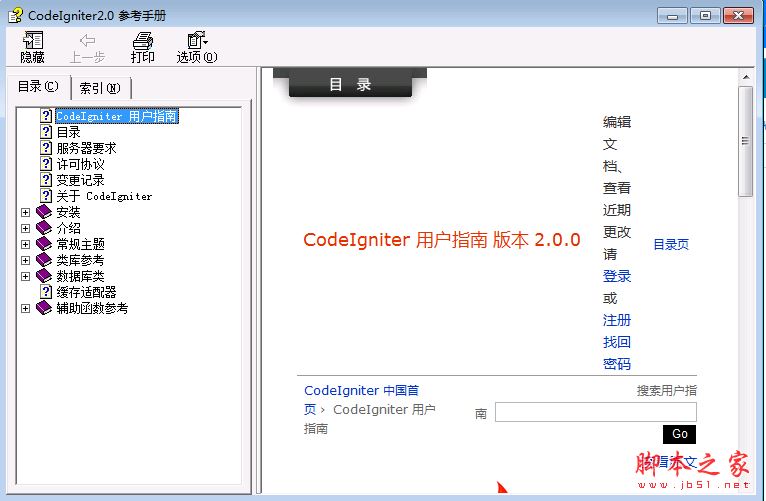Click the 搜索用户指南 search input field

pos(596,412)
